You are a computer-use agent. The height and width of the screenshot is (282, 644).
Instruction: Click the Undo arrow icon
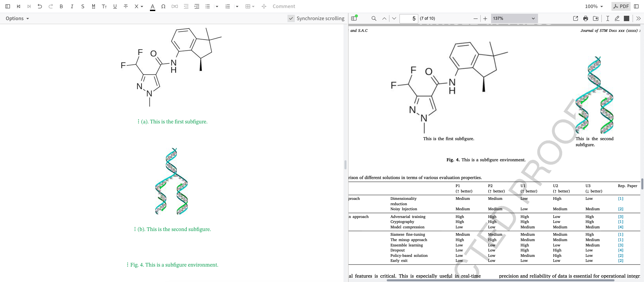click(x=40, y=6)
